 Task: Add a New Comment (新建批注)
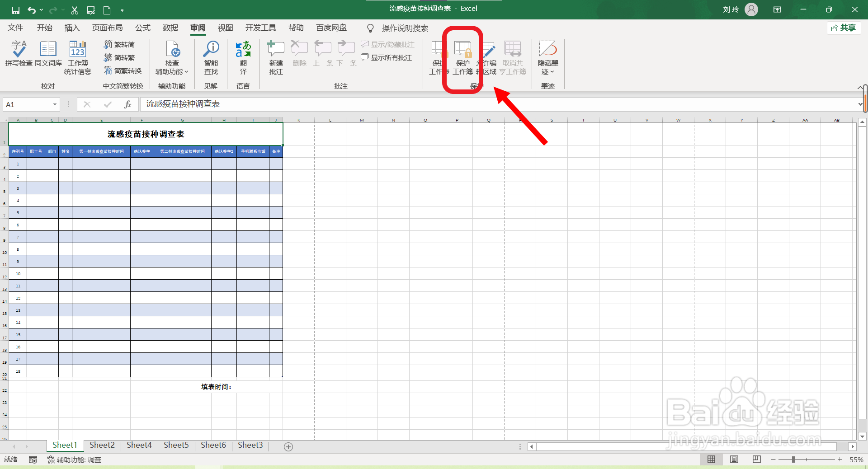point(276,58)
